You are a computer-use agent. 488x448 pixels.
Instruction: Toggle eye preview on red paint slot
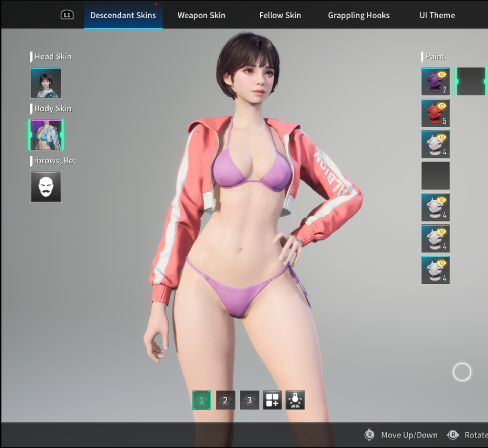pyautogui.click(x=442, y=106)
